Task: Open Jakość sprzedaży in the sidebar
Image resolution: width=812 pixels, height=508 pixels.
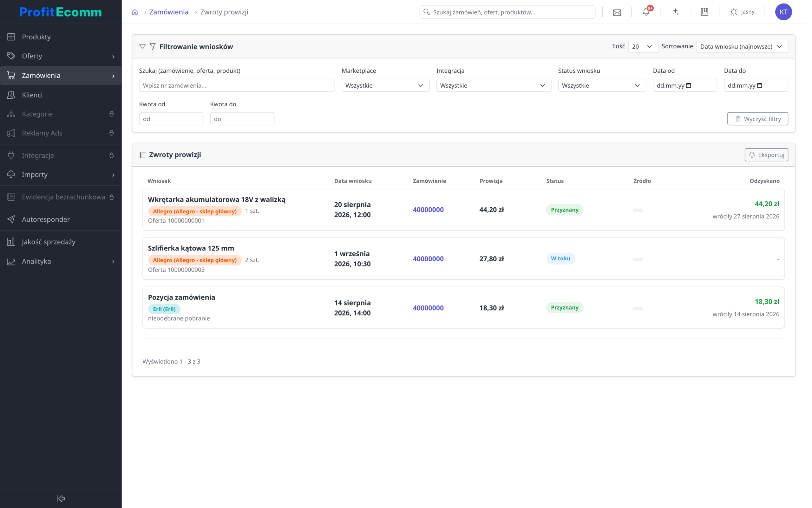Action: pos(61,242)
